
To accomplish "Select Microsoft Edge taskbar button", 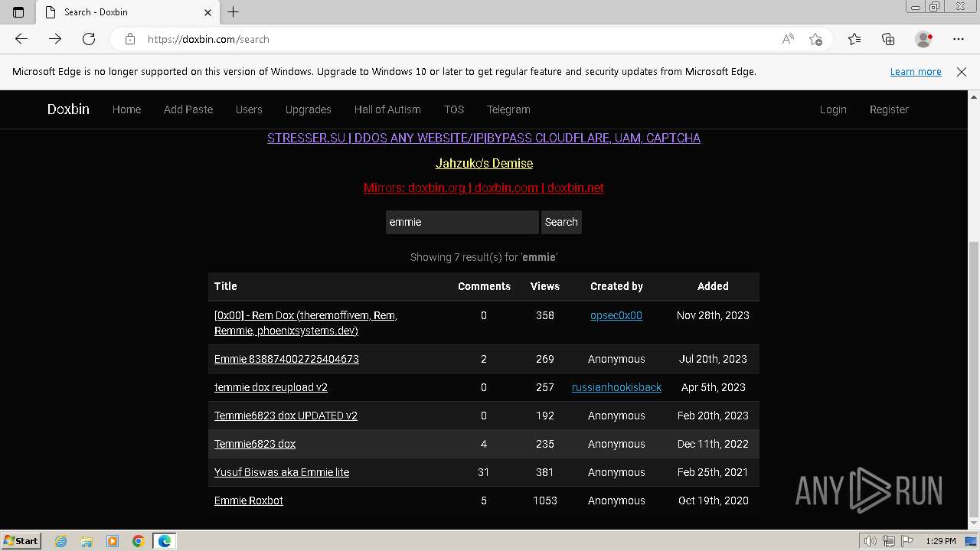I will tap(165, 541).
